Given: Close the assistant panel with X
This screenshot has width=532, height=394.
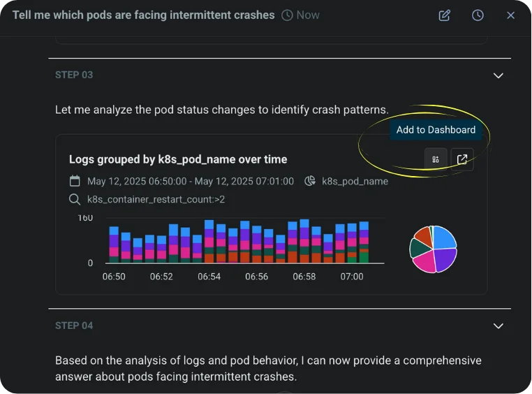Looking at the screenshot, I should coord(510,15).
